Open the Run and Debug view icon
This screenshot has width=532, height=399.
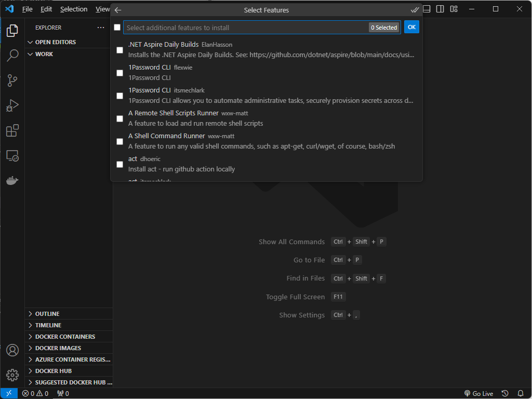point(12,105)
